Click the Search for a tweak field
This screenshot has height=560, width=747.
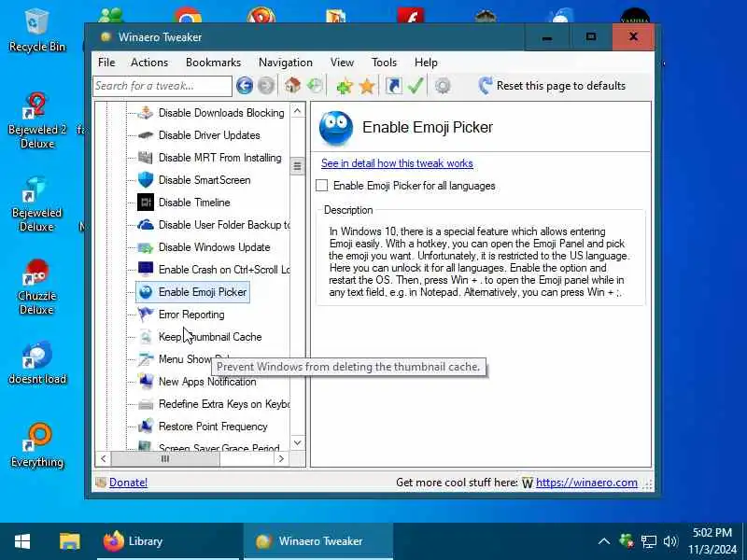pyautogui.click(x=162, y=86)
